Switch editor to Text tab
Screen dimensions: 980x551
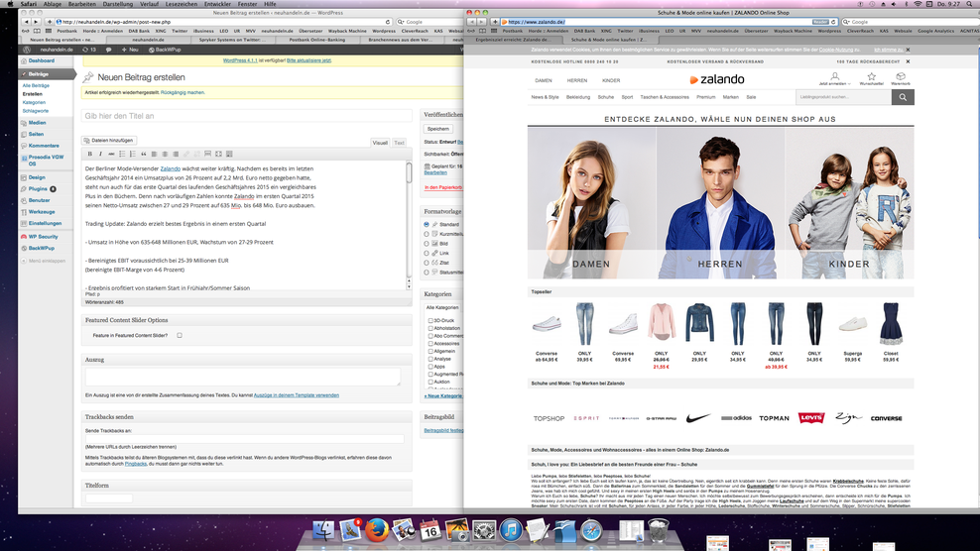point(399,143)
